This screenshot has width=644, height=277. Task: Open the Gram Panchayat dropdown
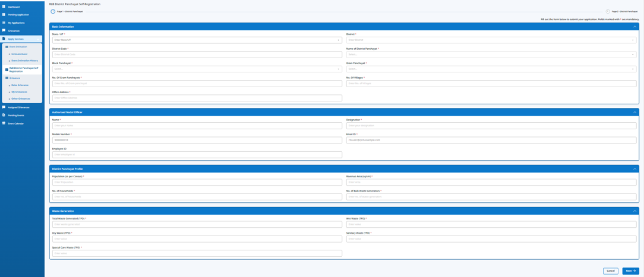click(491, 69)
